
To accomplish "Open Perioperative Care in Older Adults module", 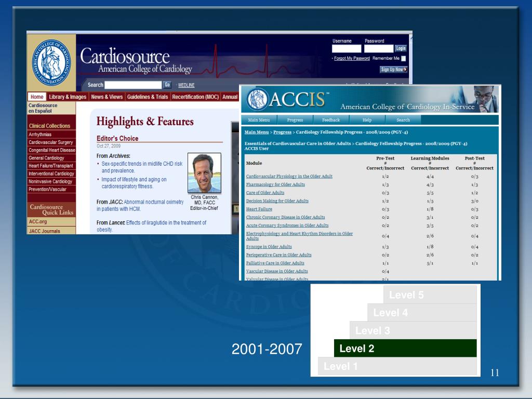I will coord(278,255).
